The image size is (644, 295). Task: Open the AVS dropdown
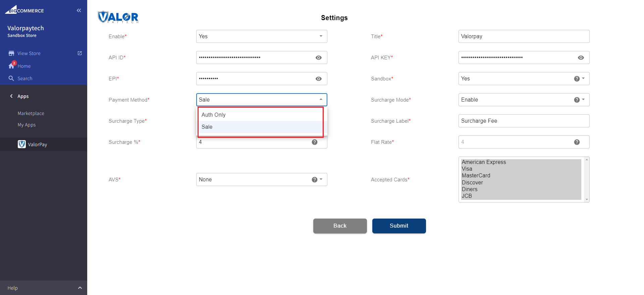(262, 179)
